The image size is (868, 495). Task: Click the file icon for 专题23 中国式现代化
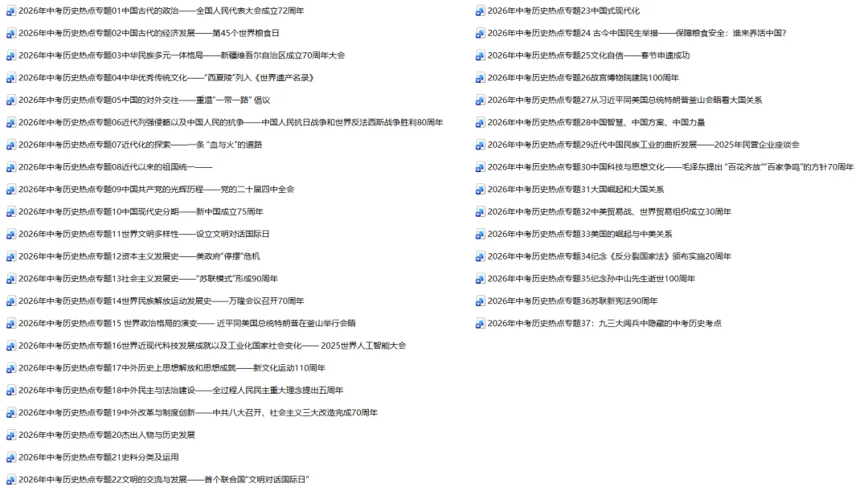[481, 11]
